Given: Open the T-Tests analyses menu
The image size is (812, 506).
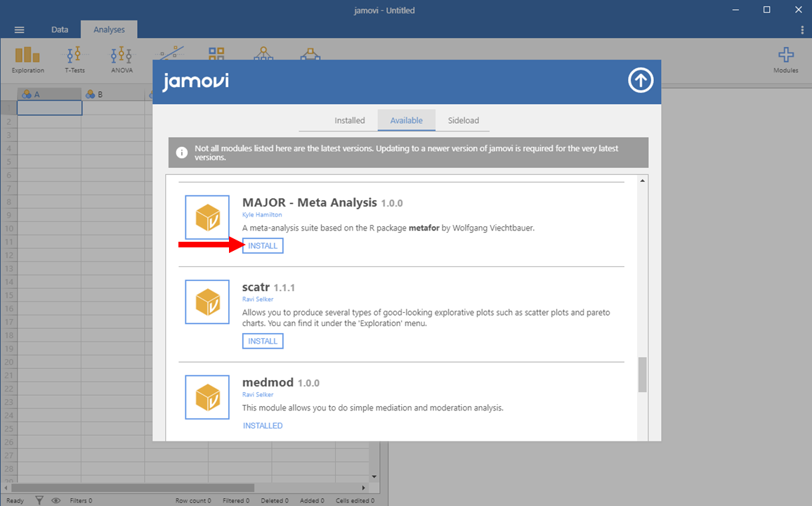Looking at the screenshot, I should click(74, 59).
